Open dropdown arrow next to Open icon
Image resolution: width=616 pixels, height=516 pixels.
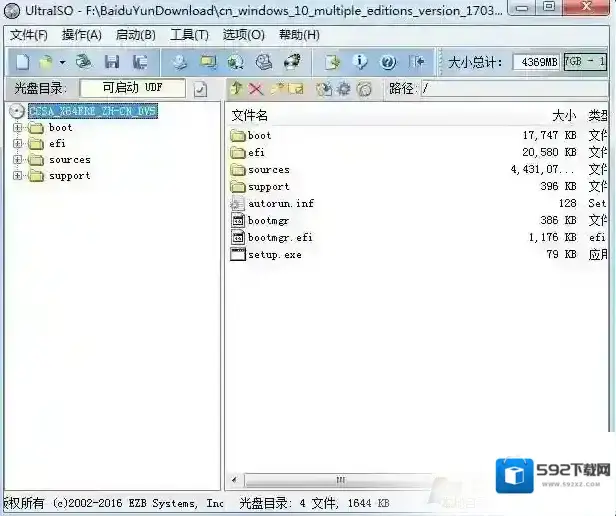(x=62, y=62)
